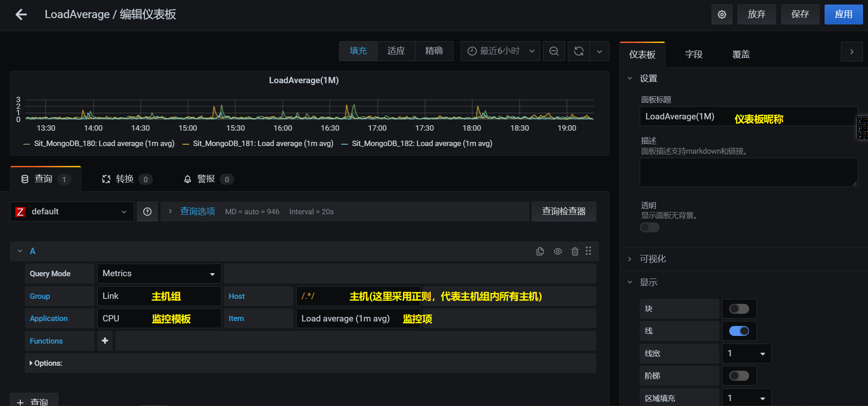Click the Zabbix default datasource icon
The height and width of the screenshot is (406, 868).
coord(20,212)
